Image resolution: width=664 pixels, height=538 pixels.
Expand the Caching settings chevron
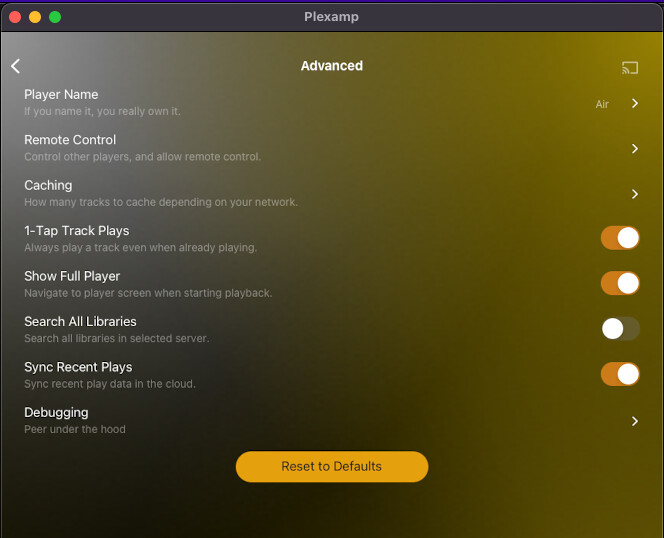tap(634, 194)
